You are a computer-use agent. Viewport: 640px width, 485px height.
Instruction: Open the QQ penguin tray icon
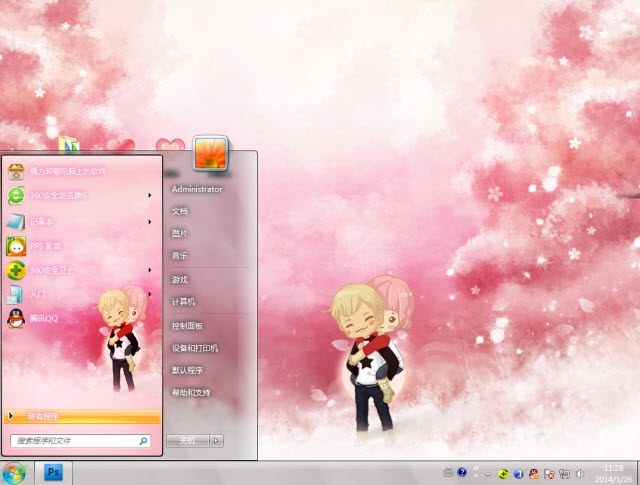click(x=533, y=474)
